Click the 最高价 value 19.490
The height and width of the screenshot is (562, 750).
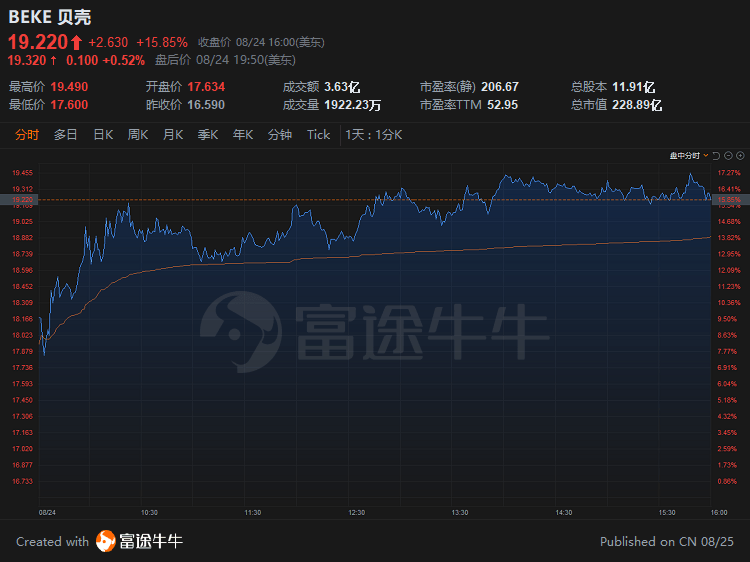[x=69, y=87]
